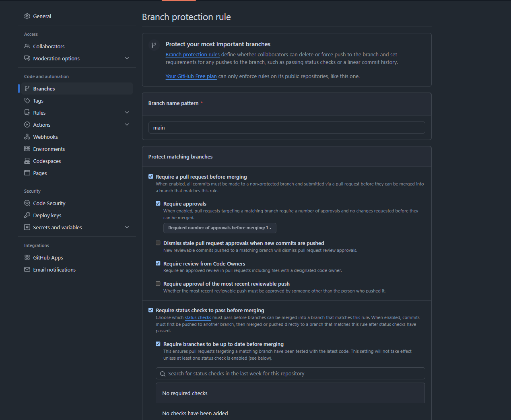This screenshot has height=420, width=511.
Task: Enable Require approval of most recent reviewable push
Action: pos(158,284)
